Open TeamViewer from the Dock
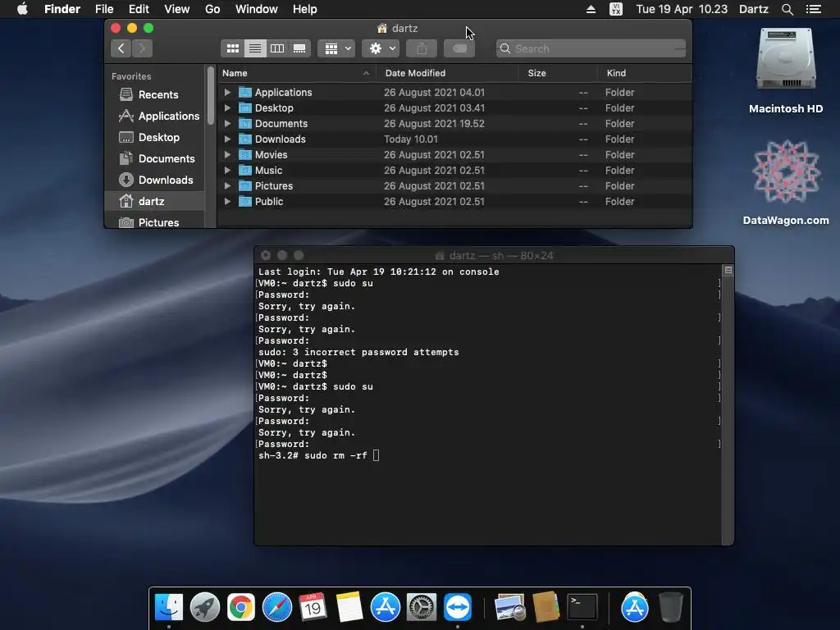 [x=458, y=607]
